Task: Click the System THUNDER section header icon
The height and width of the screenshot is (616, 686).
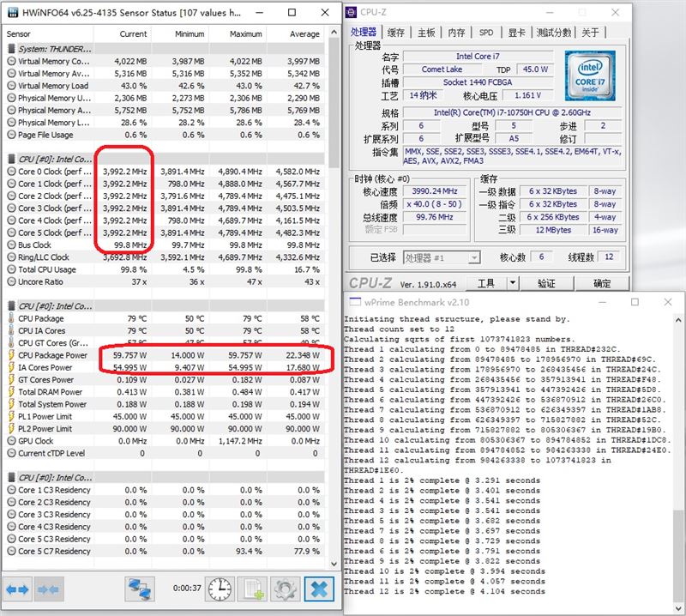Action: click(x=11, y=49)
